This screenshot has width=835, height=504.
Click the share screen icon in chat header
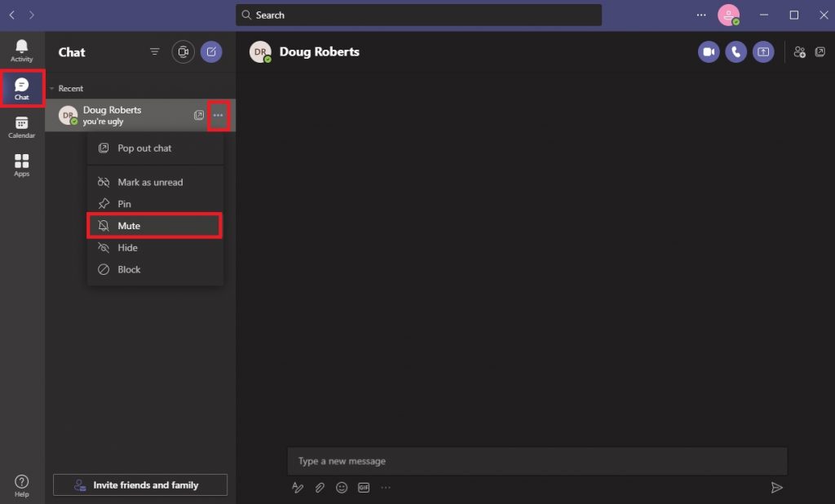click(x=763, y=51)
